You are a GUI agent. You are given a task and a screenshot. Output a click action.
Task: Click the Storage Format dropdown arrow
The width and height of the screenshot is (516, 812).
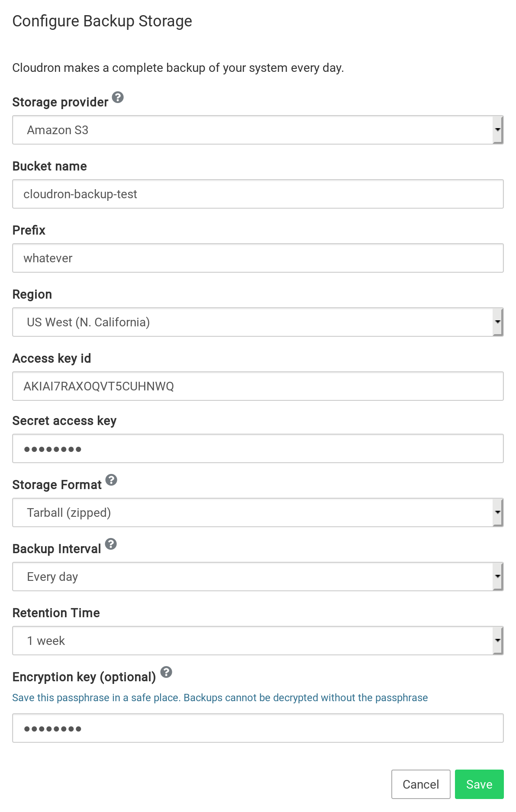pos(498,512)
